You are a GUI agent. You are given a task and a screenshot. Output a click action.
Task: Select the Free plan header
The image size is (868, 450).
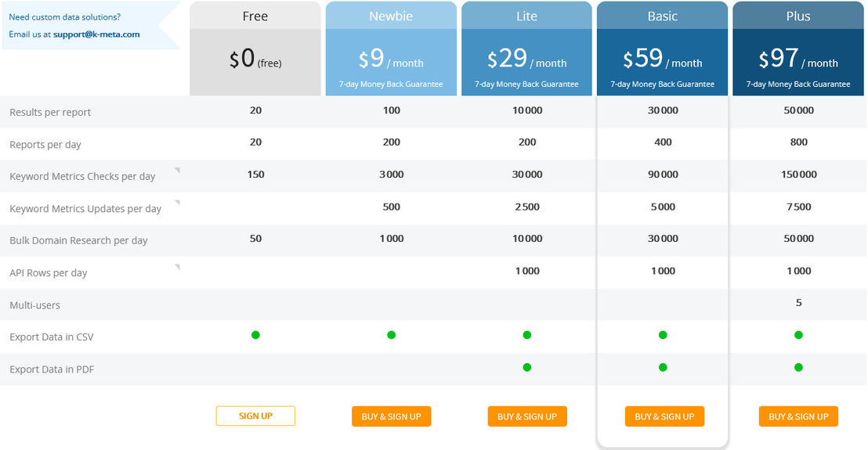(x=255, y=16)
